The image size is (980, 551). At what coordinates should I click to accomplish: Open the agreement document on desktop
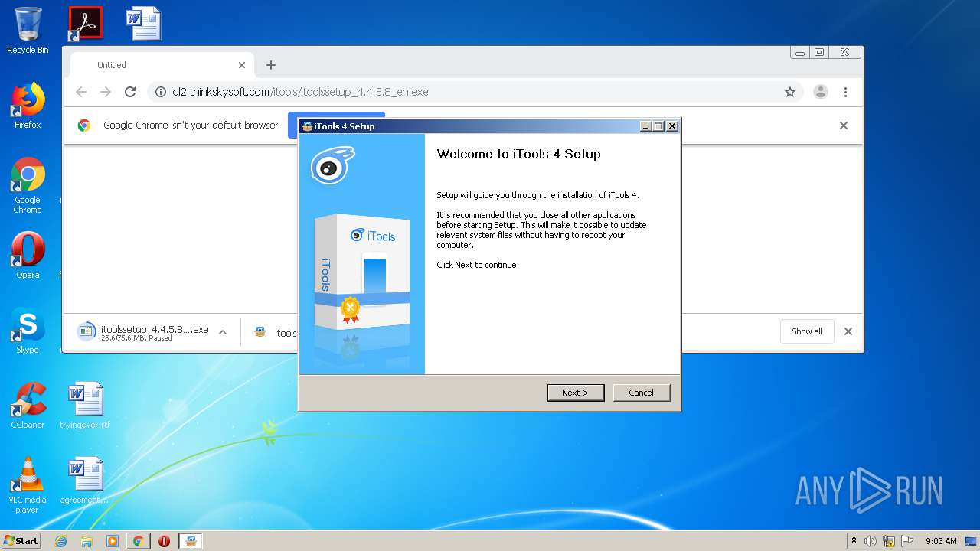(85, 481)
